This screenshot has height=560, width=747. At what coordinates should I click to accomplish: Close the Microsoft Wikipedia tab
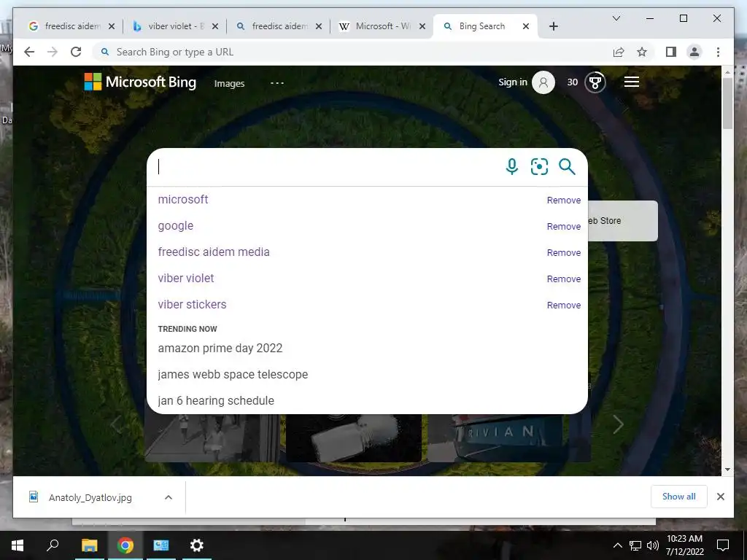click(x=422, y=26)
